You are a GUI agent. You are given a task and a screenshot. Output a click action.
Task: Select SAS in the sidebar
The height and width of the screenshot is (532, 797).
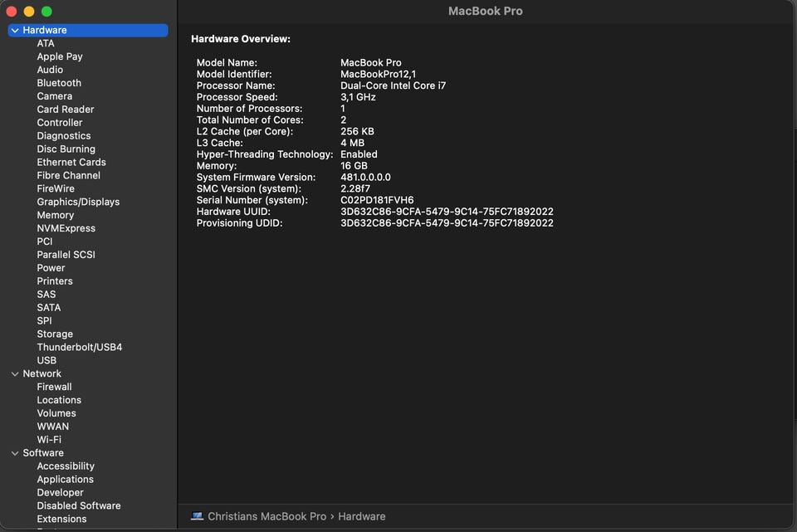tap(46, 294)
